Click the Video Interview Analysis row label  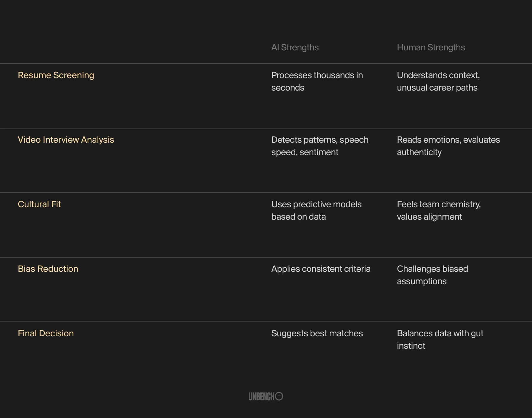click(66, 140)
